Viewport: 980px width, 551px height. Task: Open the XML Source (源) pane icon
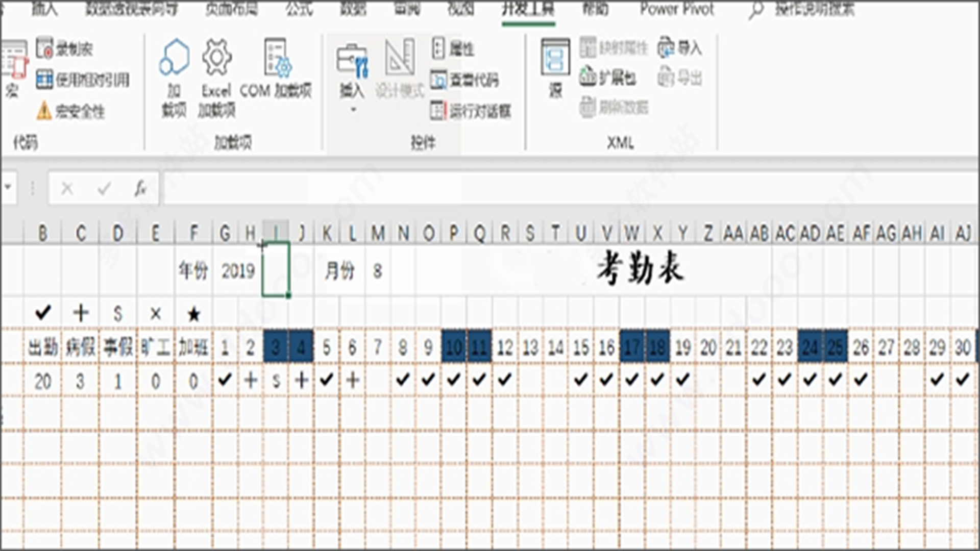click(x=555, y=57)
